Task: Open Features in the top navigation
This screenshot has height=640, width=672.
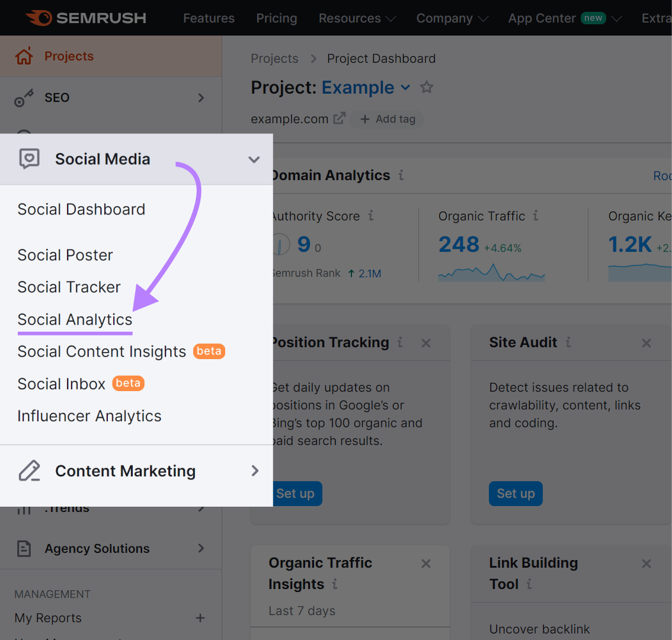Action: click(209, 18)
